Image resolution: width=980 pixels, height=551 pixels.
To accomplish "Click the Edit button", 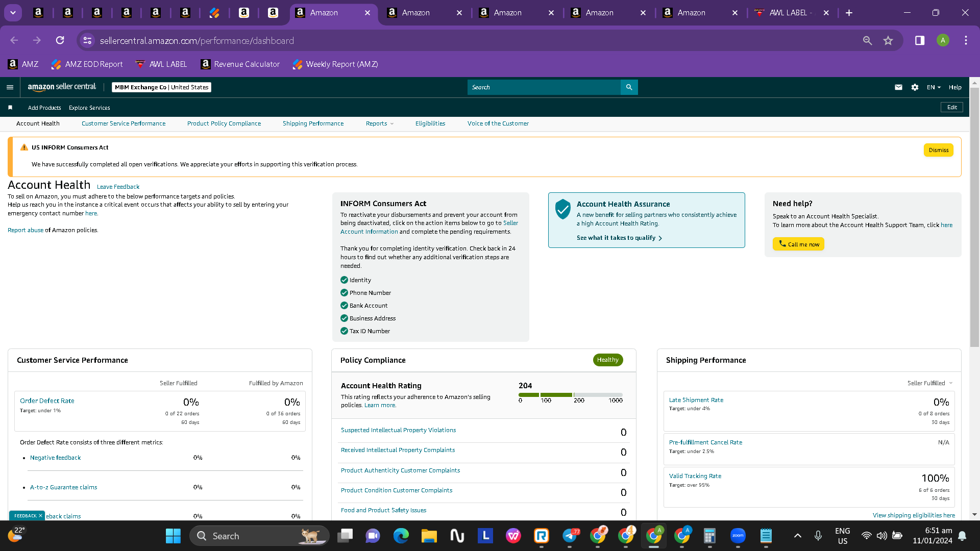I will pos(952,107).
